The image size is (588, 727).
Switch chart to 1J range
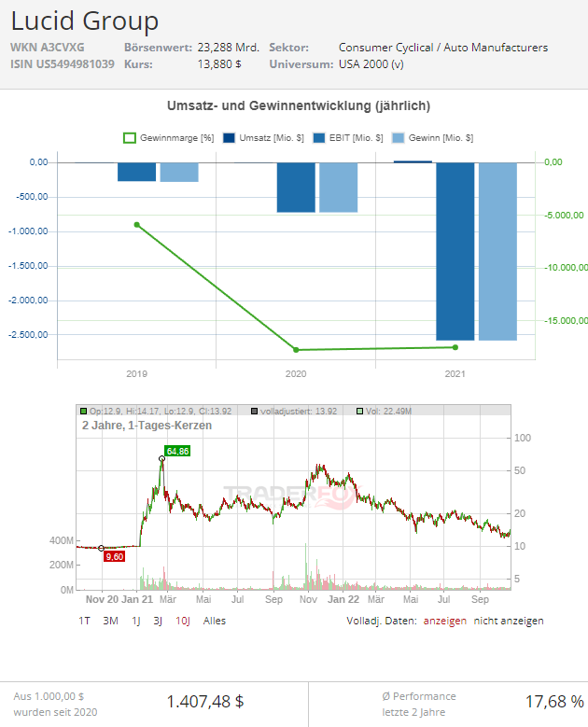coord(136,621)
